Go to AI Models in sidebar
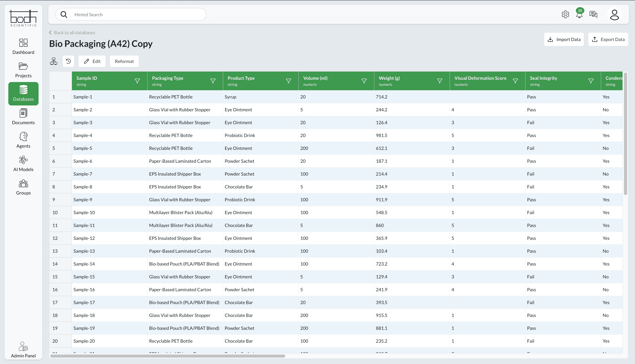The height and width of the screenshot is (364, 635). (x=23, y=164)
